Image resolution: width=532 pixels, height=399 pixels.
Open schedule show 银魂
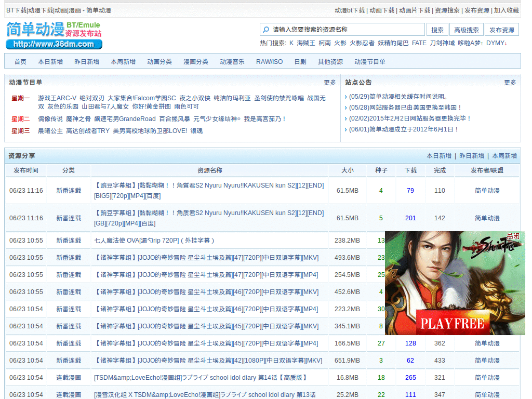(x=196, y=131)
